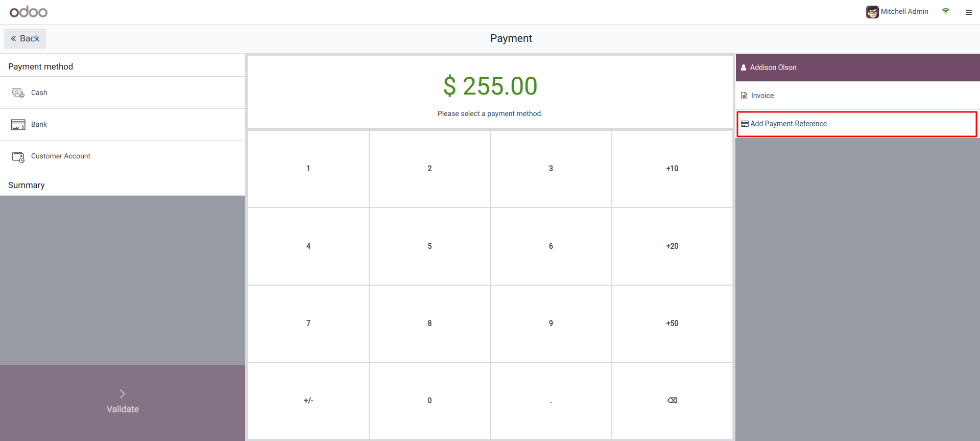Select customer Addison Olson

coord(773,67)
